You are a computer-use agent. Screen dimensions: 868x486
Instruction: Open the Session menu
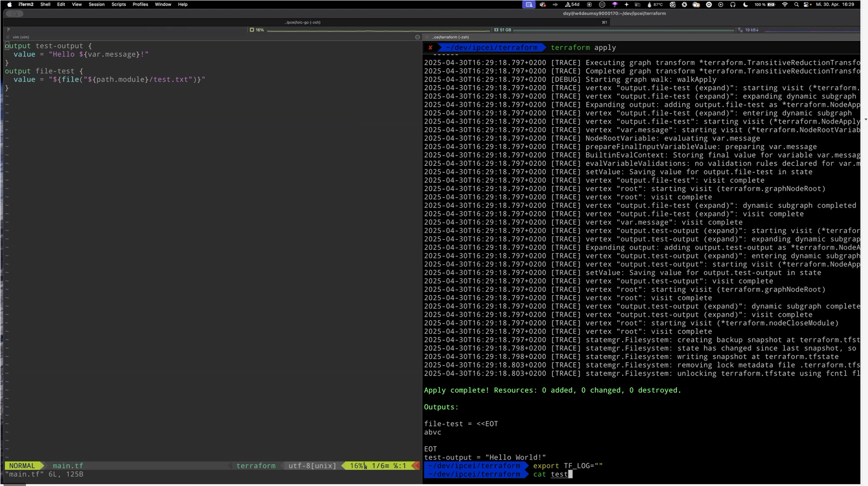97,4
